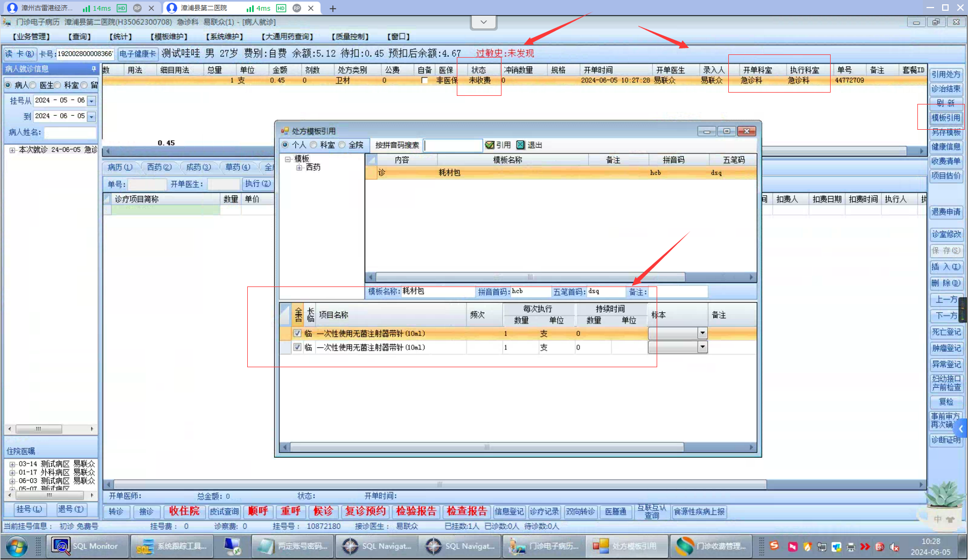Open the 两定账号密码 notepad taskbar item
The image size is (968, 560).
pyautogui.click(x=293, y=546)
